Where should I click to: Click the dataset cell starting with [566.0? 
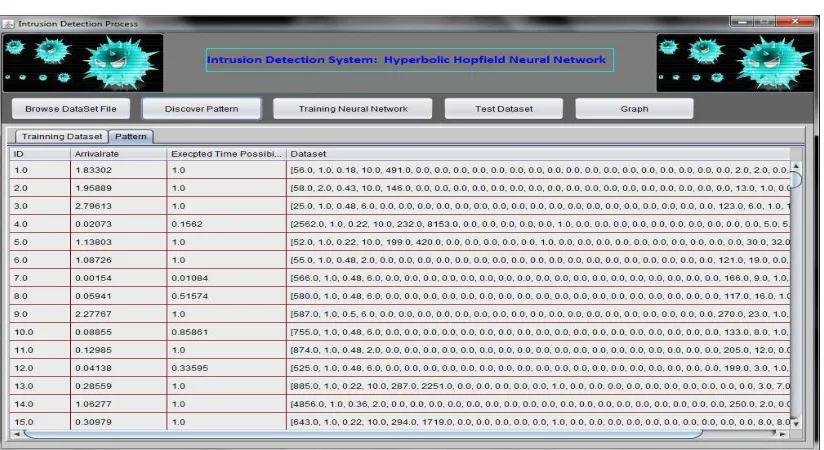coord(538,278)
